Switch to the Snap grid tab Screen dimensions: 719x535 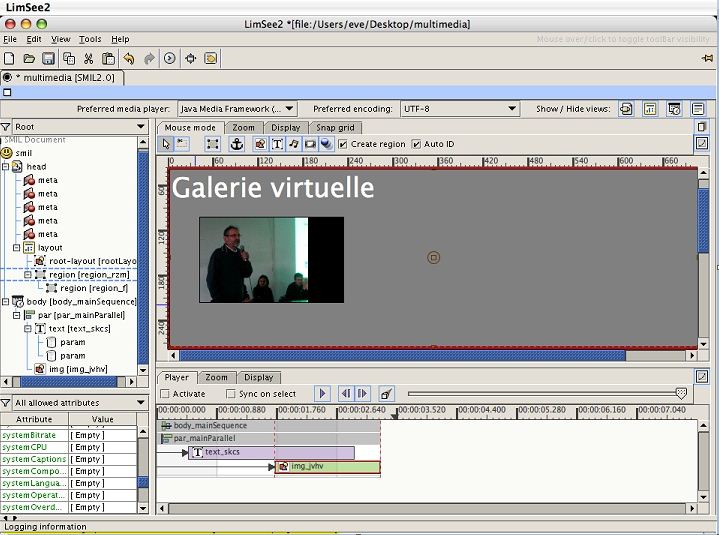pos(335,127)
